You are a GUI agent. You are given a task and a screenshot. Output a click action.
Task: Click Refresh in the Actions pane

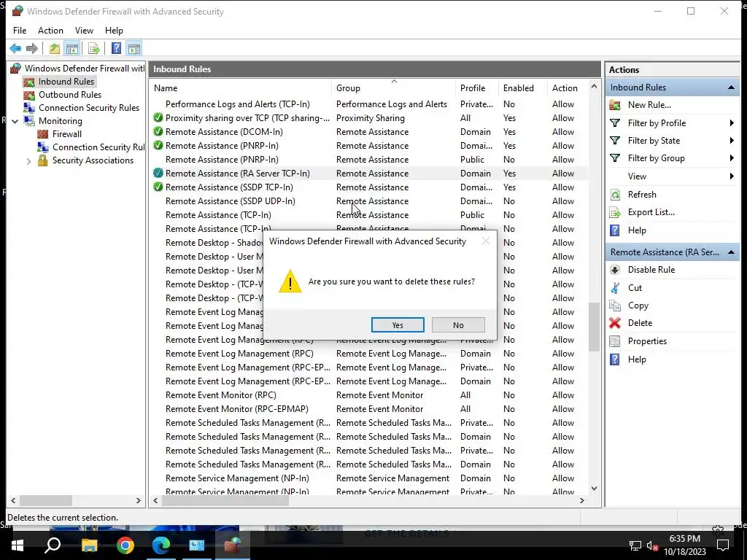(642, 194)
